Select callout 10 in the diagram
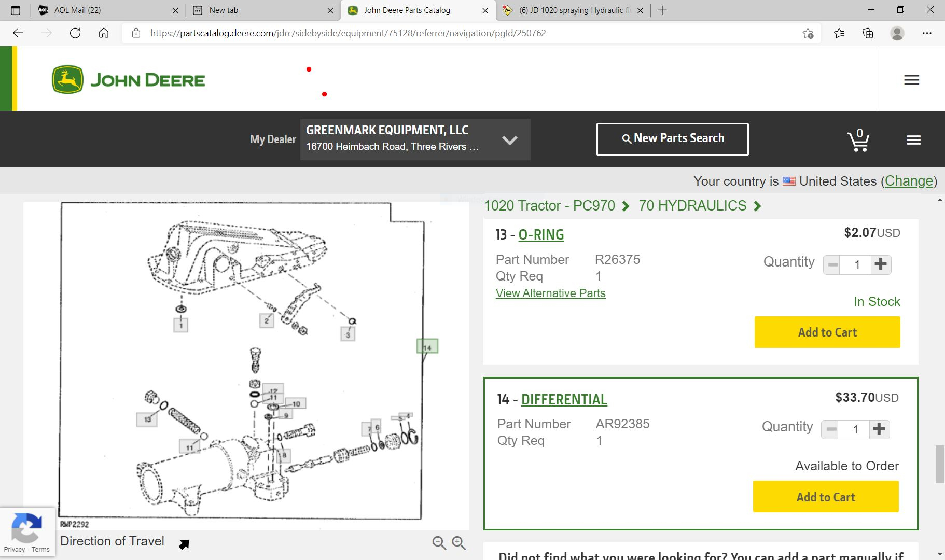 click(296, 403)
